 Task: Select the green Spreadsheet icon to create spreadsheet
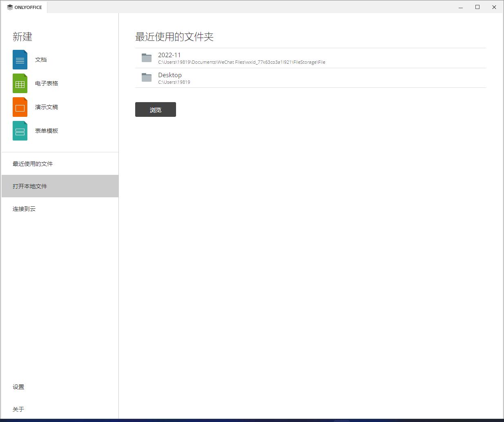click(x=20, y=83)
